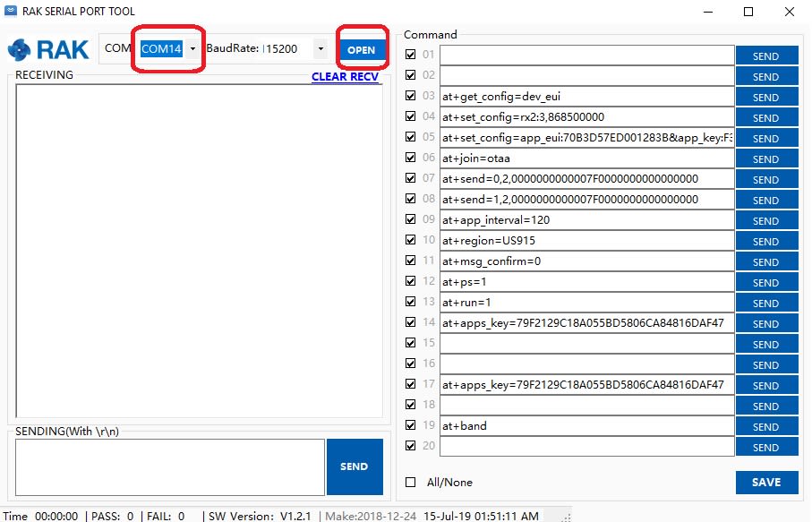Uncheck the checkbox for command 01
Viewport: 812px width, 522px height.
(x=411, y=55)
